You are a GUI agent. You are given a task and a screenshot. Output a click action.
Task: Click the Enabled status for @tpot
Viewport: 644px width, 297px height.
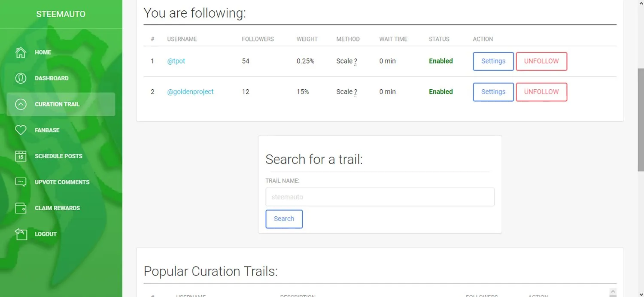click(441, 61)
